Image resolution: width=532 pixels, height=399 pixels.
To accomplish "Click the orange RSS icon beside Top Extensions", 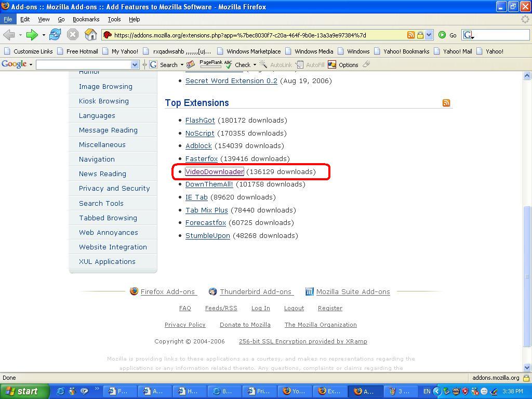I will 446,103.
